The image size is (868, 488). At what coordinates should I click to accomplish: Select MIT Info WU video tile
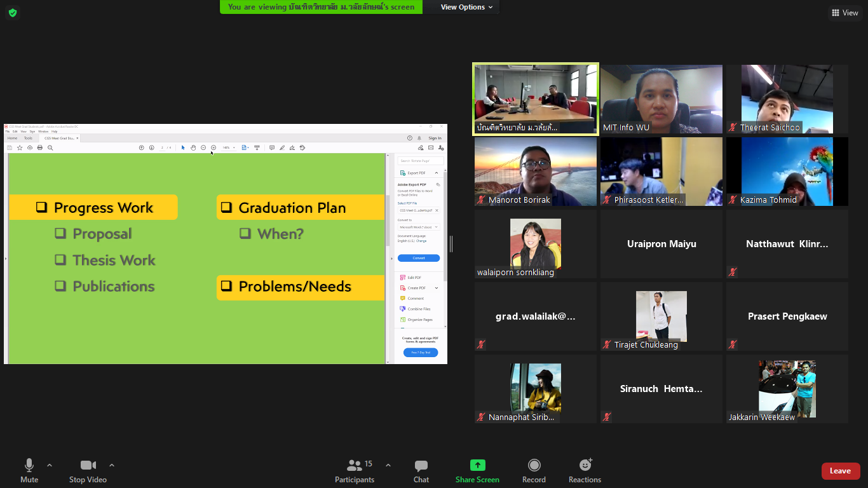[661, 98]
